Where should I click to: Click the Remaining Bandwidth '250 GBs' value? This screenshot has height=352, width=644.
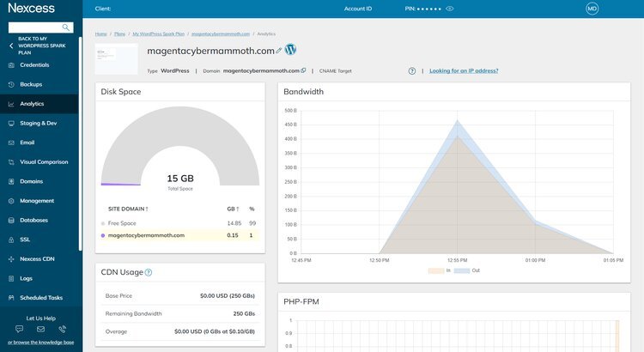pos(244,313)
